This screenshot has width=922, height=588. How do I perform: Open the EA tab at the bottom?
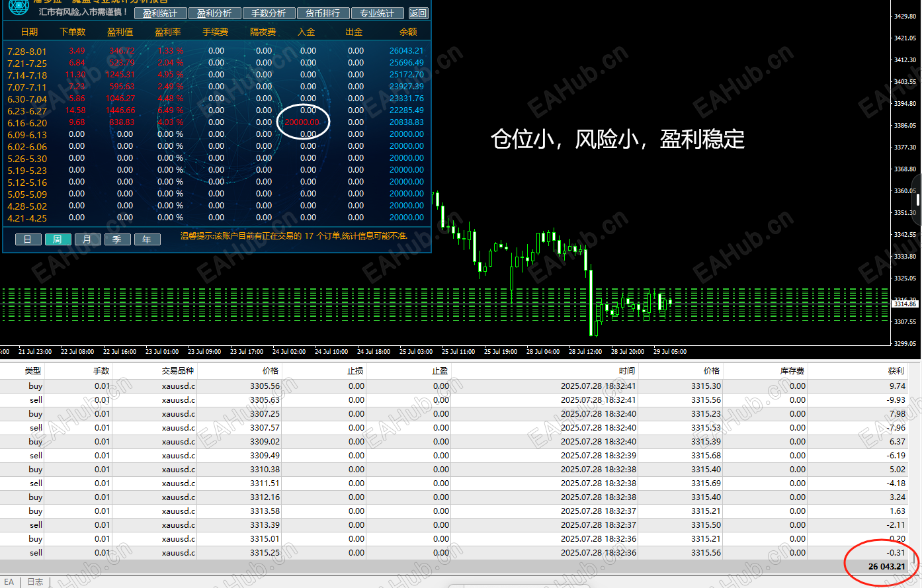click(x=9, y=582)
